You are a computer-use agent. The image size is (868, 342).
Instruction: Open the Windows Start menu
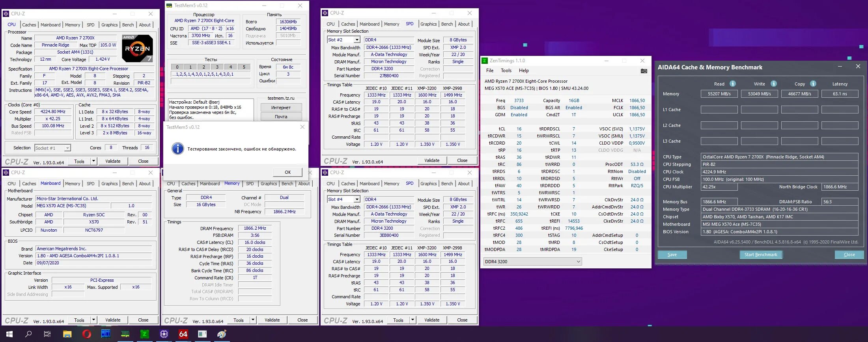[x=9, y=334]
